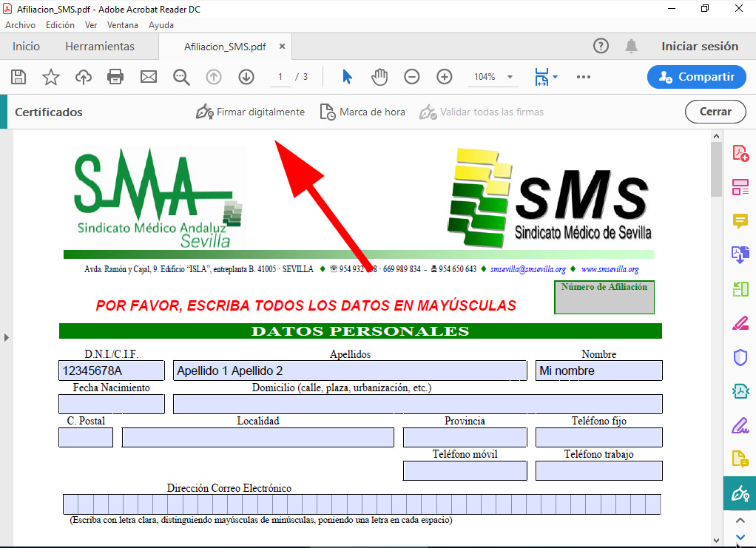Open the yellow Comment tool in the sidebar
This screenshot has width=756, height=548.
point(740,220)
